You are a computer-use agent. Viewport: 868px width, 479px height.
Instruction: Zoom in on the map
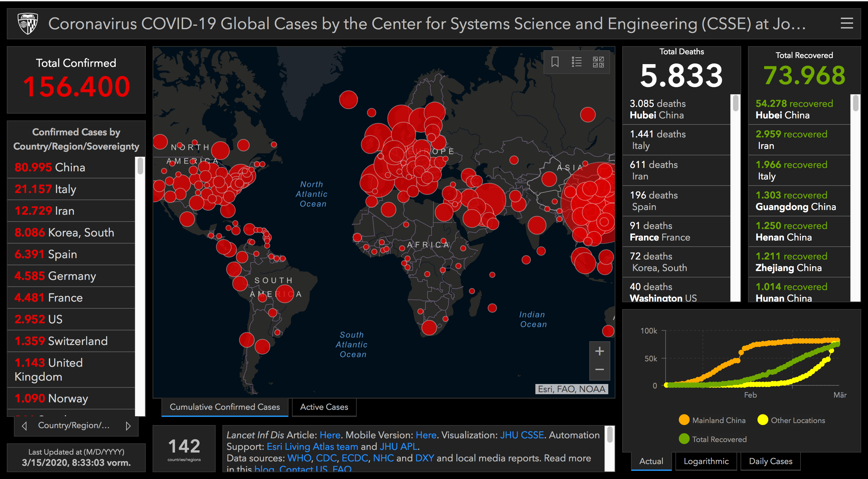tap(599, 351)
